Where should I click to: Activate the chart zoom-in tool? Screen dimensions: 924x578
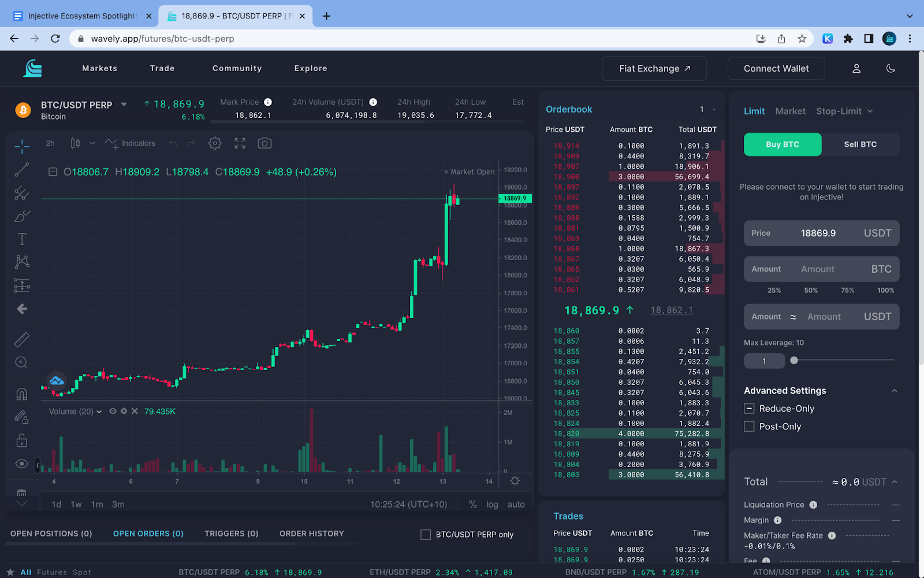[x=22, y=362]
